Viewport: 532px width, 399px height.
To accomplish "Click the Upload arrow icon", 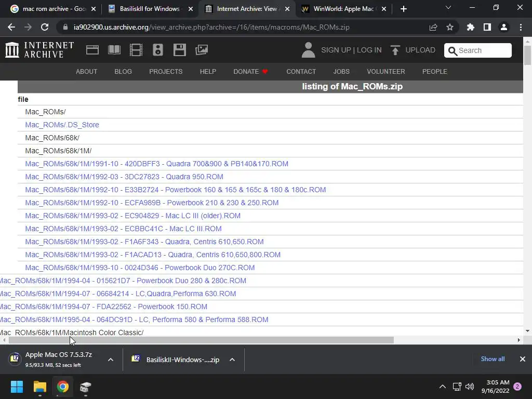I will tap(395, 50).
